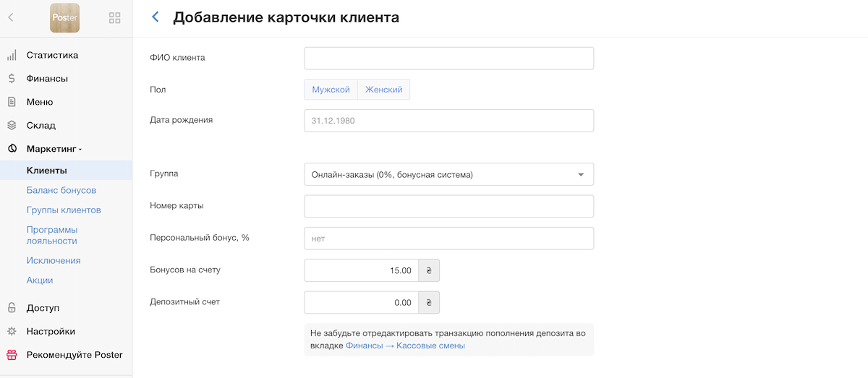Open Warehouse via layers icon
The height and width of the screenshot is (378, 868).
(12, 125)
